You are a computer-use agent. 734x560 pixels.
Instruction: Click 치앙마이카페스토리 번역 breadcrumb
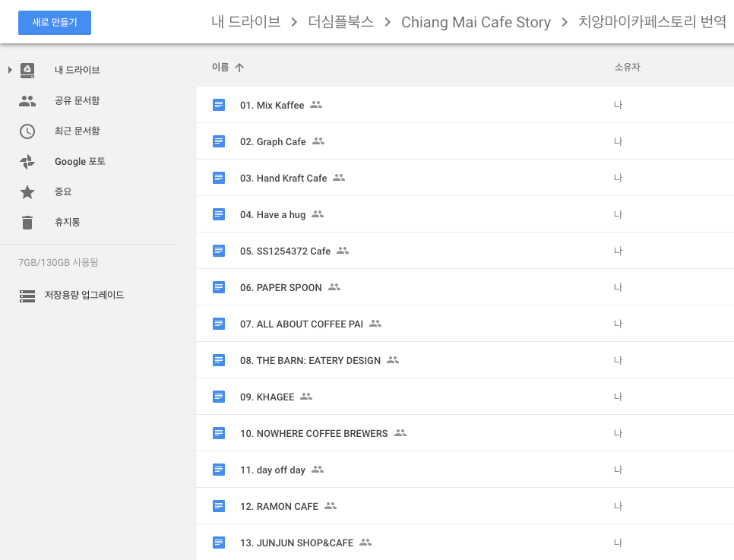pyautogui.click(x=652, y=22)
